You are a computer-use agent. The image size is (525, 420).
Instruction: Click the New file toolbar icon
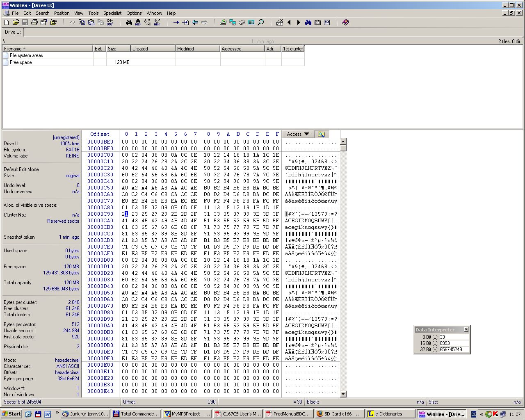tap(7, 23)
